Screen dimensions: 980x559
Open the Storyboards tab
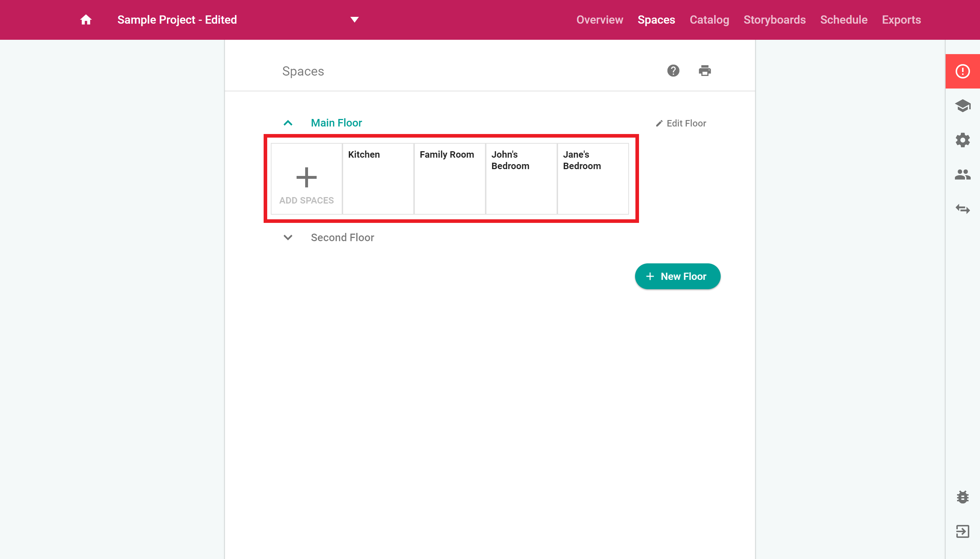coord(774,20)
